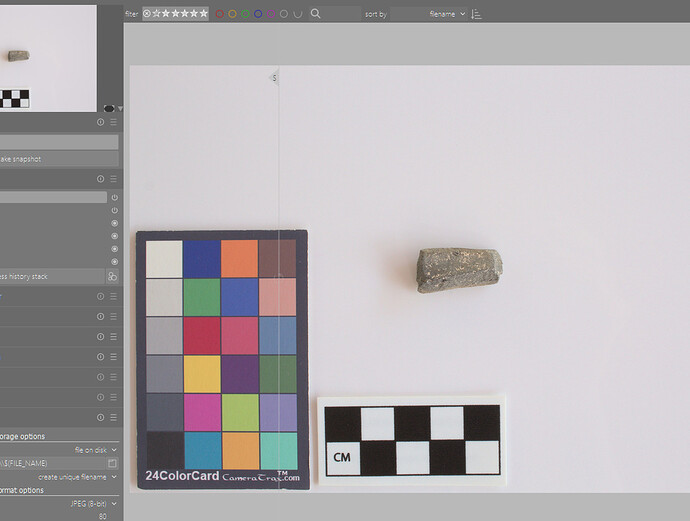Image resolution: width=690 pixels, height=521 pixels.
Task: Toggle the sort order icon
Action: (x=476, y=14)
